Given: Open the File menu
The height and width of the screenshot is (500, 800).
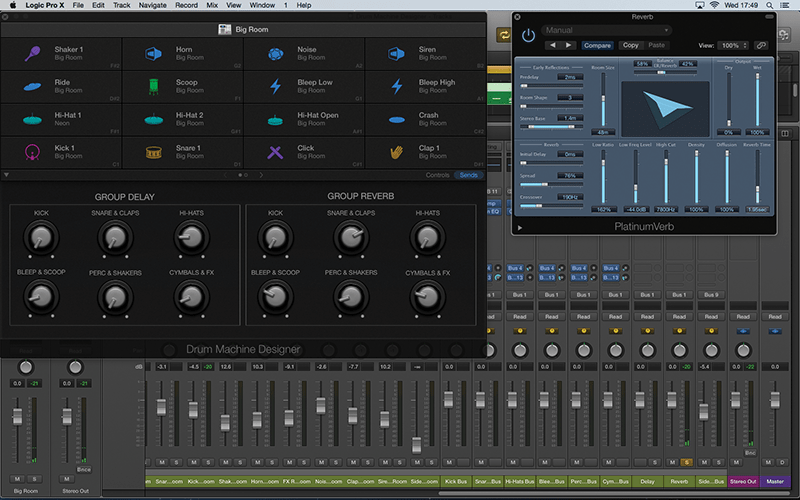Looking at the screenshot, I should tap(78, 5).
